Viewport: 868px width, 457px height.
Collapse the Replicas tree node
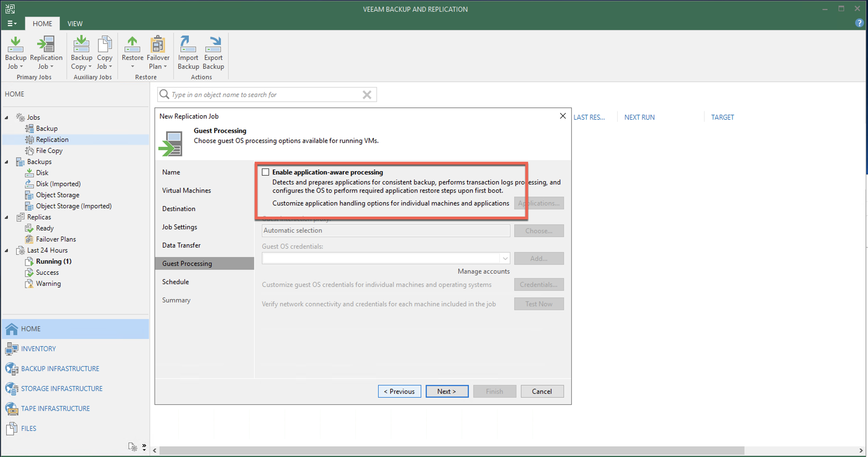pyautogui.click(x=6, y=217)
